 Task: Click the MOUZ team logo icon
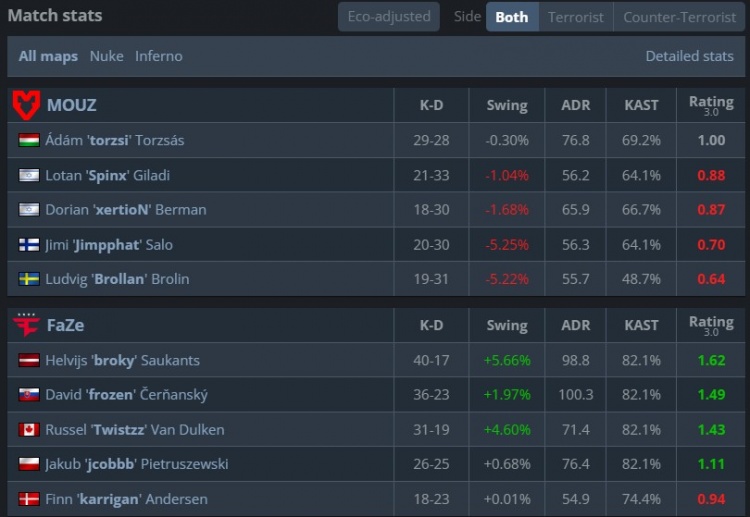[x=26, y=105]
